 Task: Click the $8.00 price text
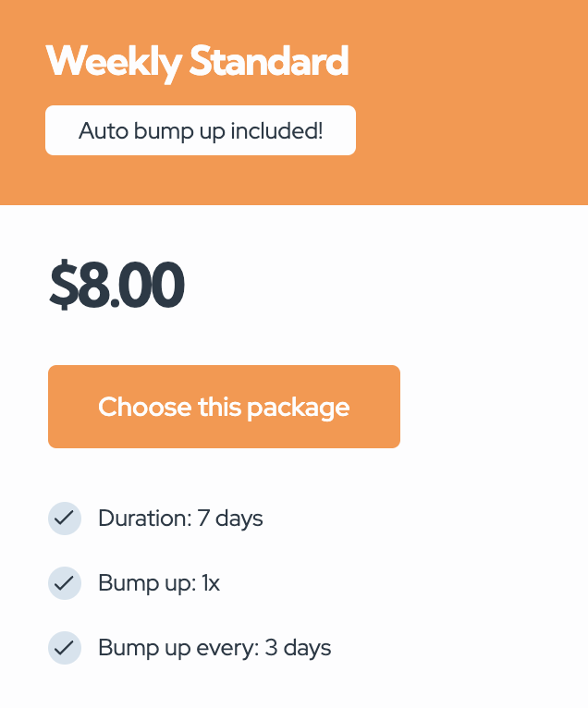click(x=116, y=286)
